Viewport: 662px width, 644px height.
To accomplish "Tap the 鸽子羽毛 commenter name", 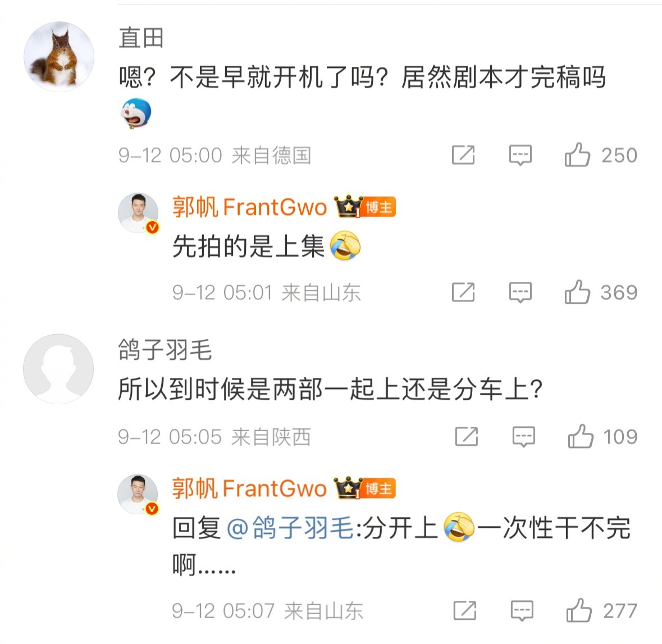I will pyautogui.click(x=165, y=350).
